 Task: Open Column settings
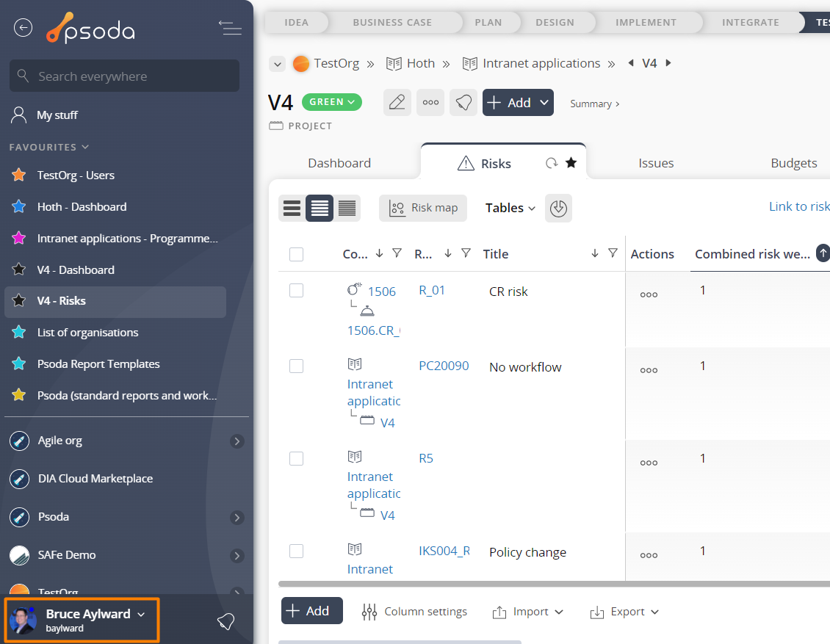(x=414, y=612)
